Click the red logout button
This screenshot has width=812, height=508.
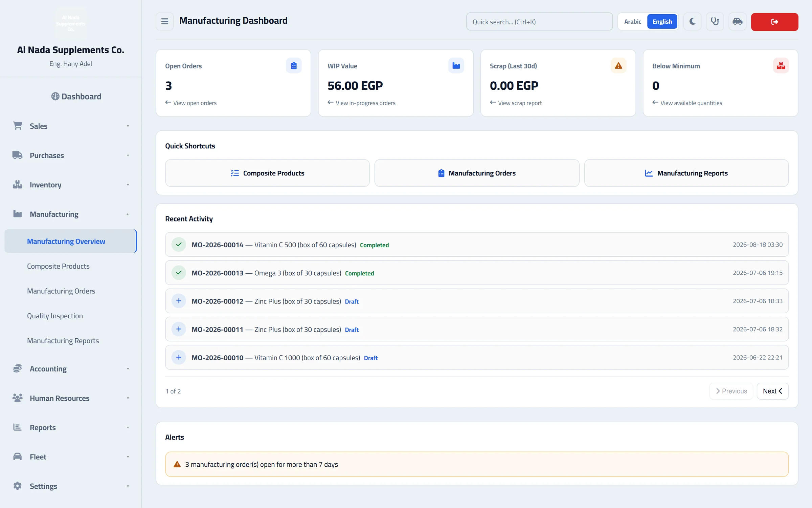pyautogui.click(x=774, y=22)
